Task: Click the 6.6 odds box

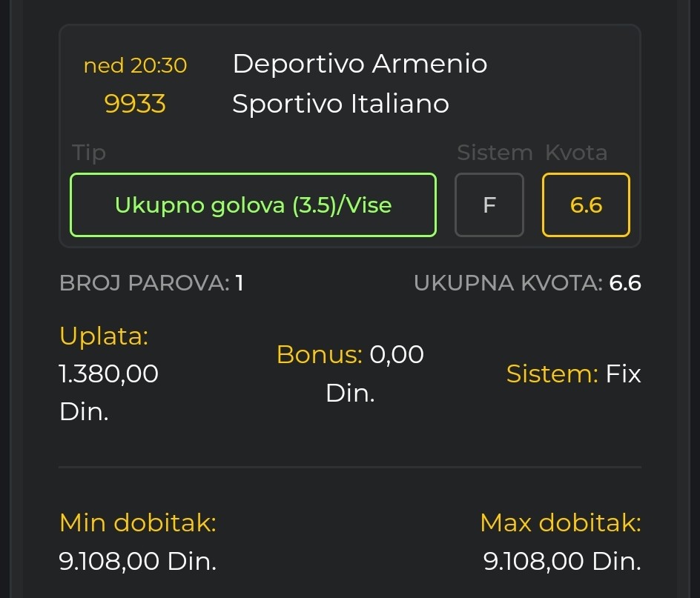Action: (586, 205)
